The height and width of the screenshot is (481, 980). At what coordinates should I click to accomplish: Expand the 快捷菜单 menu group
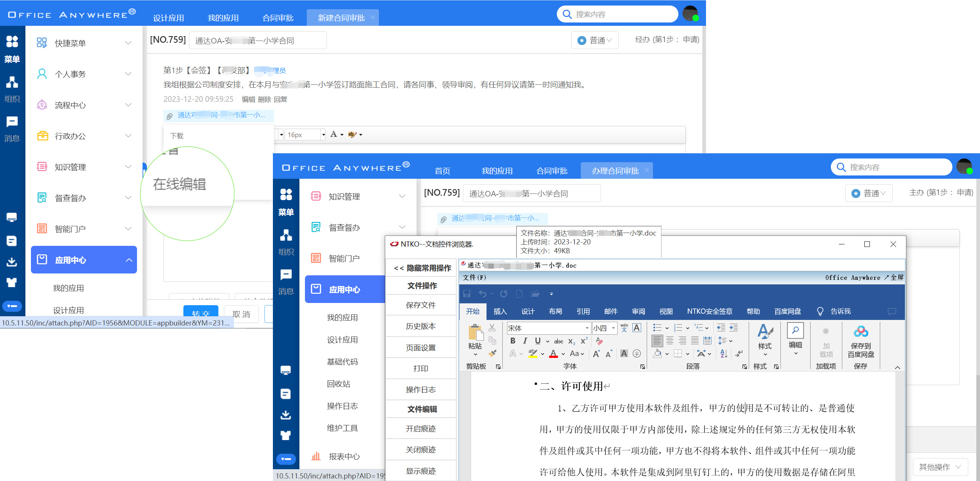83,43
